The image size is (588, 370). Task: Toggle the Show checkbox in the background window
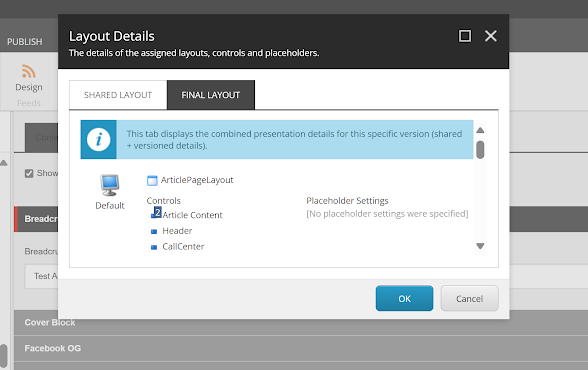point(29,173)
